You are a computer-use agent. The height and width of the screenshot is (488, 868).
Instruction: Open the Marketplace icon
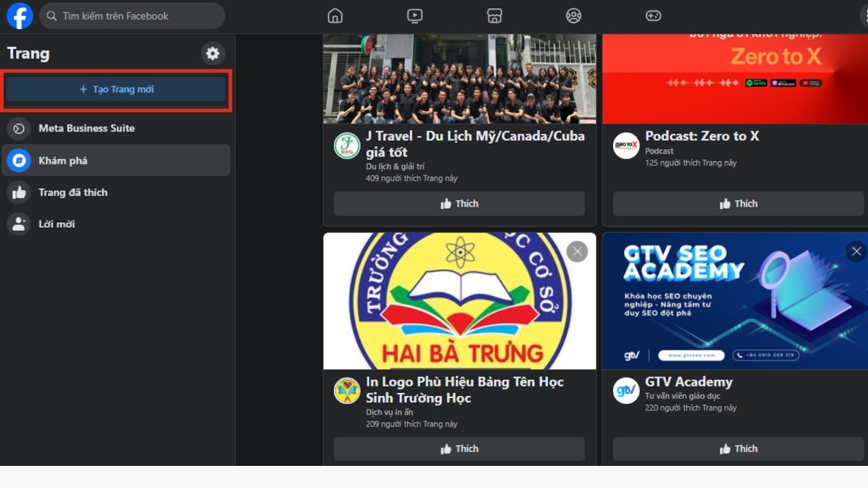click(494, 16)
